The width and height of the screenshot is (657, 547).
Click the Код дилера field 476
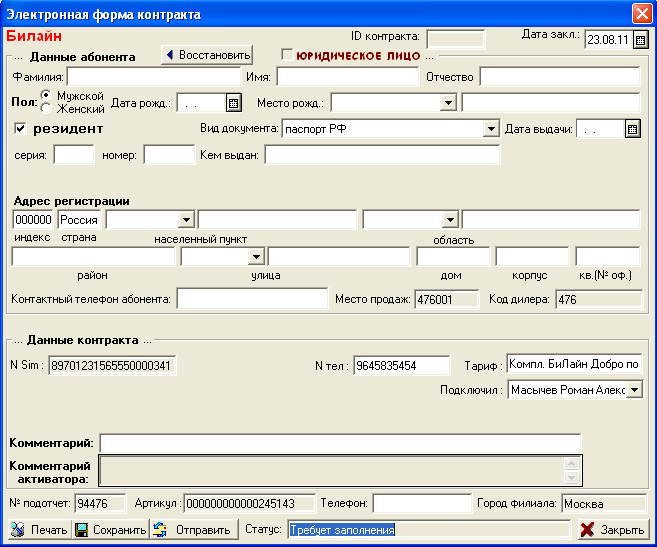(599, 299)
